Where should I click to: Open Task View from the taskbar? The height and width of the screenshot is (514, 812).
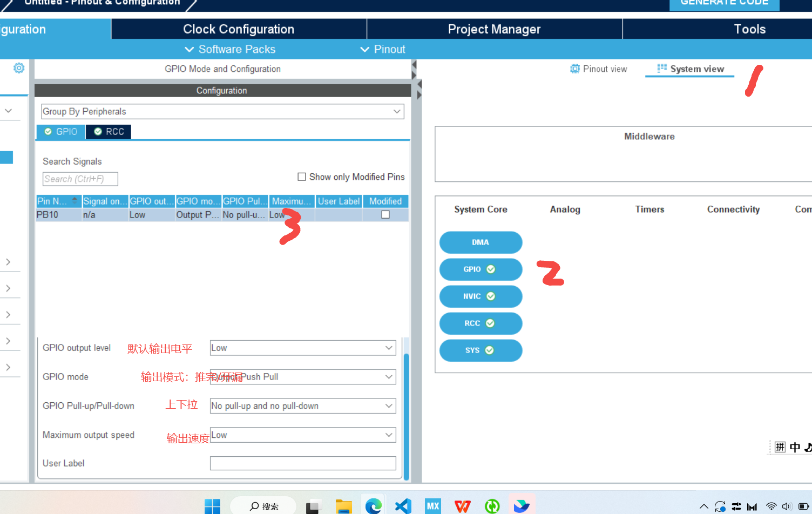point(313,506)
